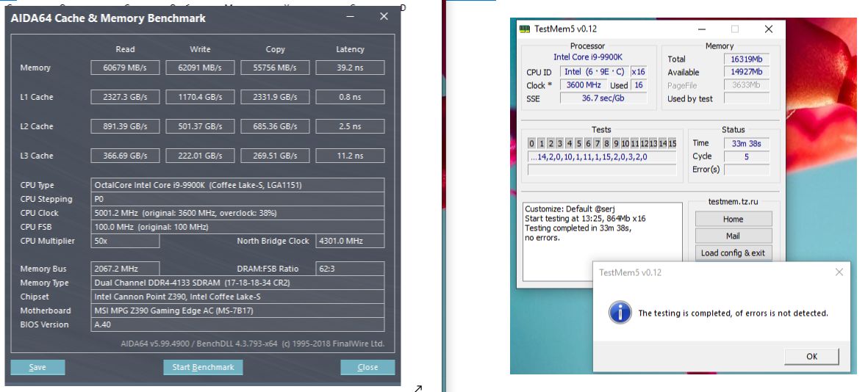Click CPU Multiplier value 50x

(125, 241)
